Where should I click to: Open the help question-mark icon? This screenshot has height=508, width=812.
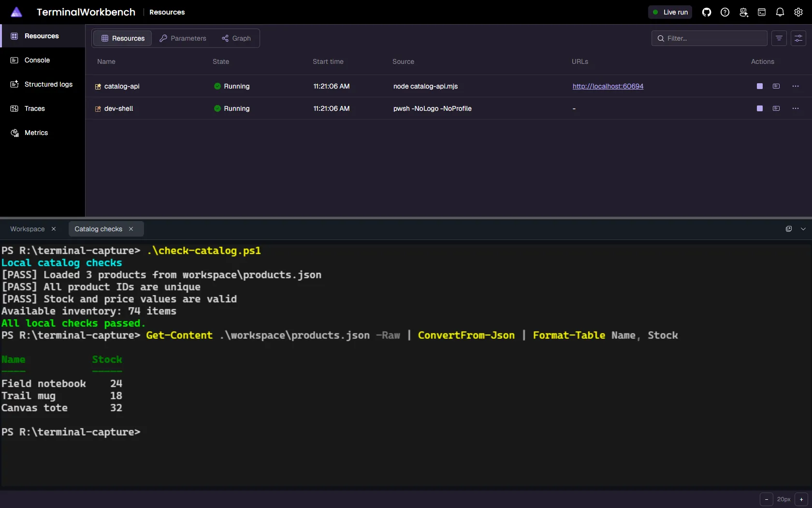pos(725,12)
